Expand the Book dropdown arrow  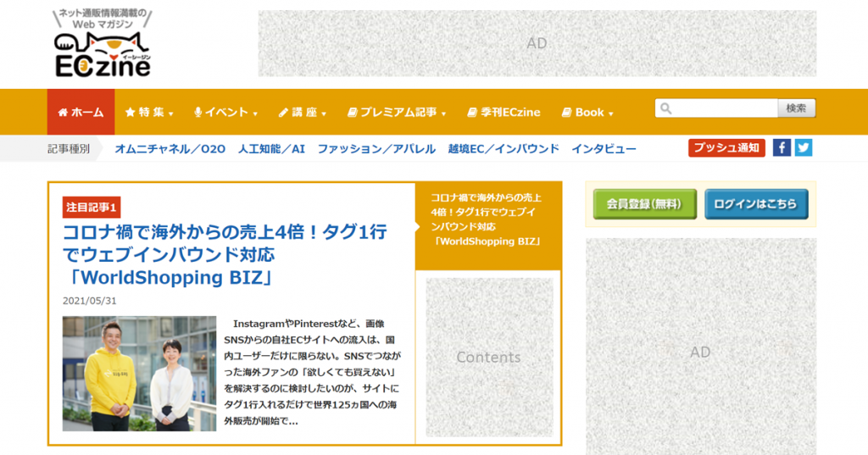coord(611,114)
